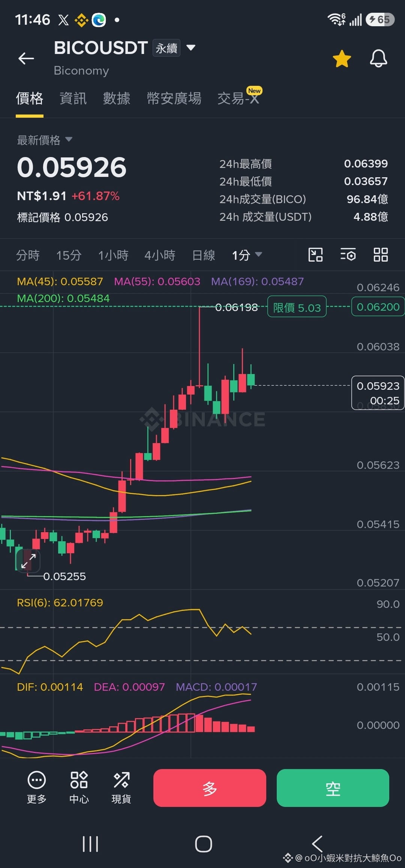Expand the 1分 interval dropdown
Screen dimensions: 405x868
pos(247,255)
